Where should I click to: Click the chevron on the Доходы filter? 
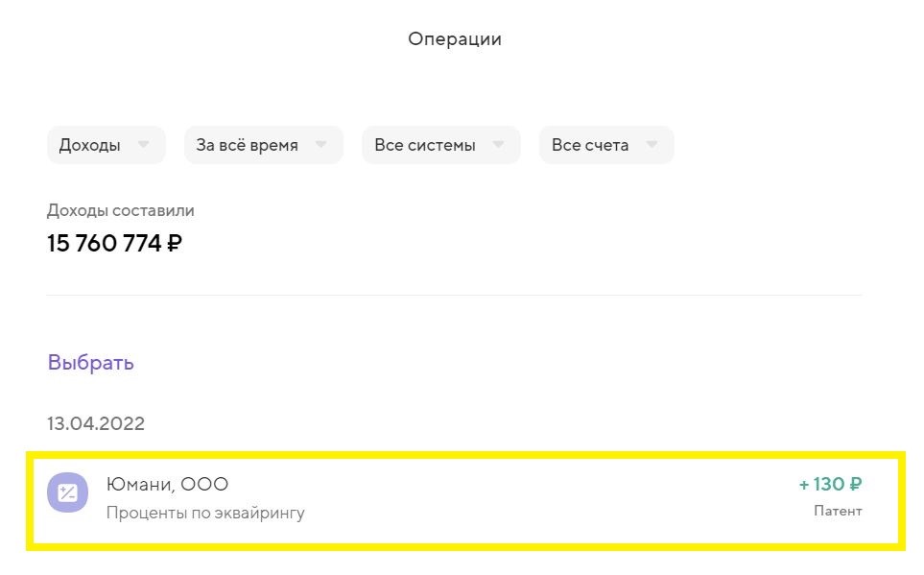pos(145,145)
